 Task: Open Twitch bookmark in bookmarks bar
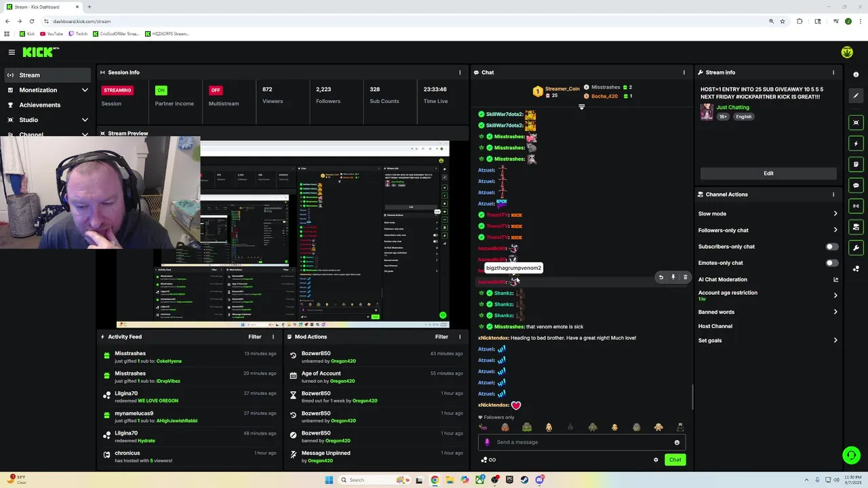point(77,34)
